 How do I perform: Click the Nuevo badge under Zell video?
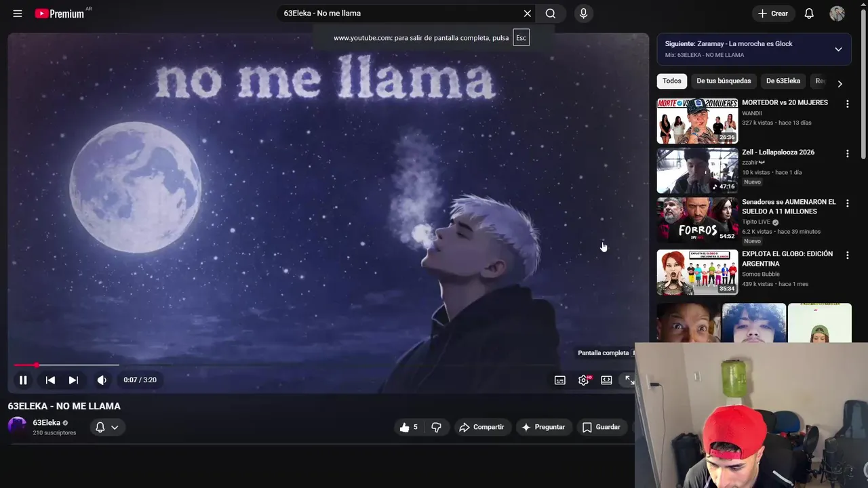point(752,182)
